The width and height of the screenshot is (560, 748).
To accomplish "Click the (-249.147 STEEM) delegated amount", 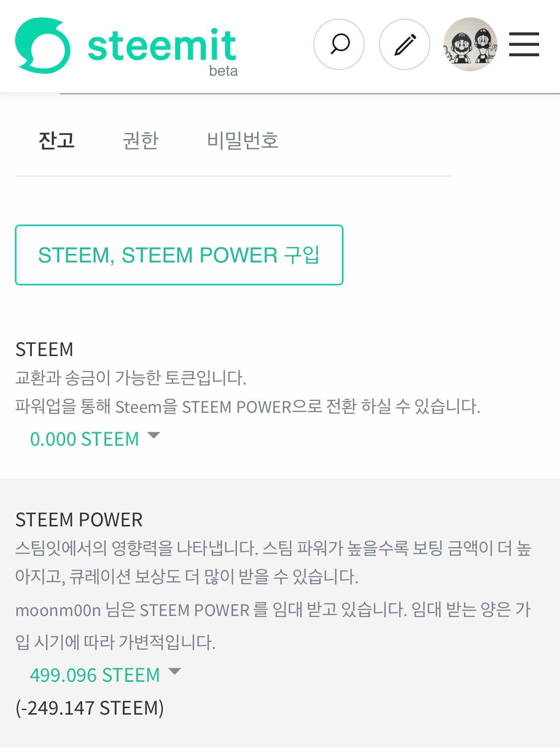I will [x=90, y=708].
